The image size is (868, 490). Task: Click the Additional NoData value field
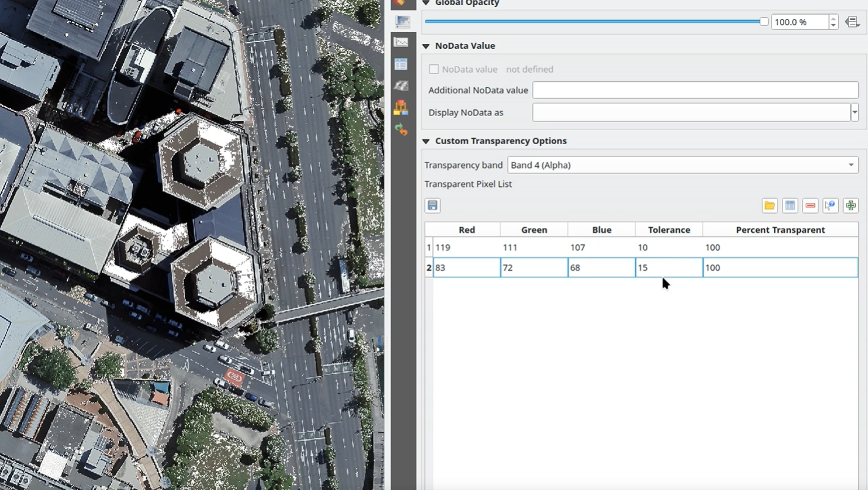tap(695, 90)
